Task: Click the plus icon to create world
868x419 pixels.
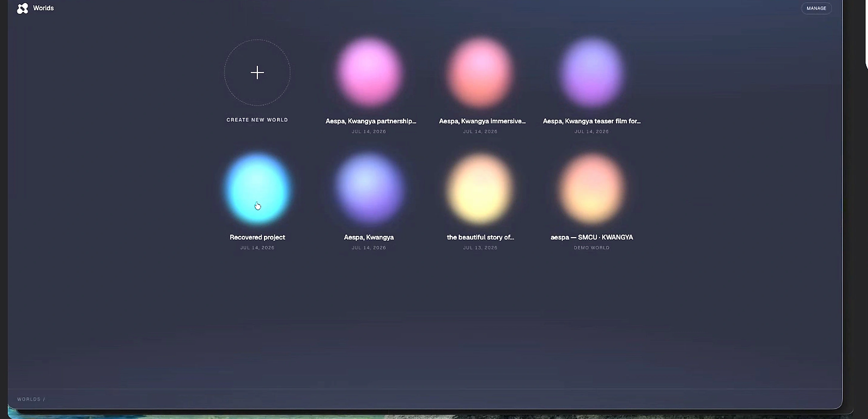Action: click(257, 73)
